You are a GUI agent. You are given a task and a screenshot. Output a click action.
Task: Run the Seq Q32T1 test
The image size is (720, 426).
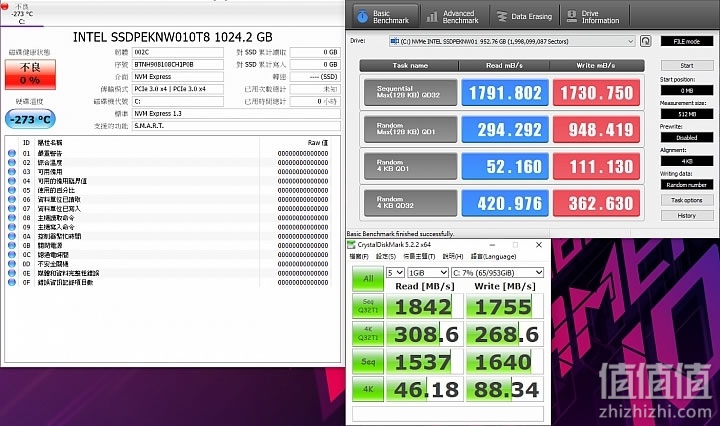pyautogui.click(x=368, y=306)
